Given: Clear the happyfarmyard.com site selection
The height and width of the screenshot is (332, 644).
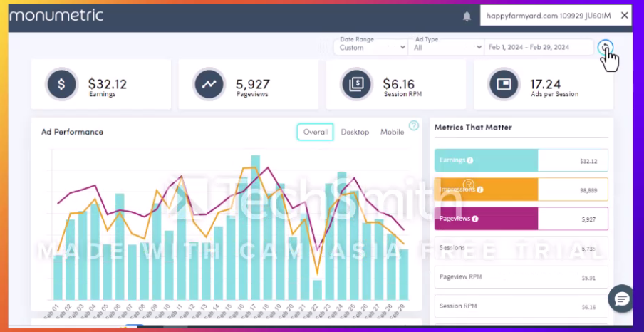Looking at the screenshot, I should click(x=624, y=16).
